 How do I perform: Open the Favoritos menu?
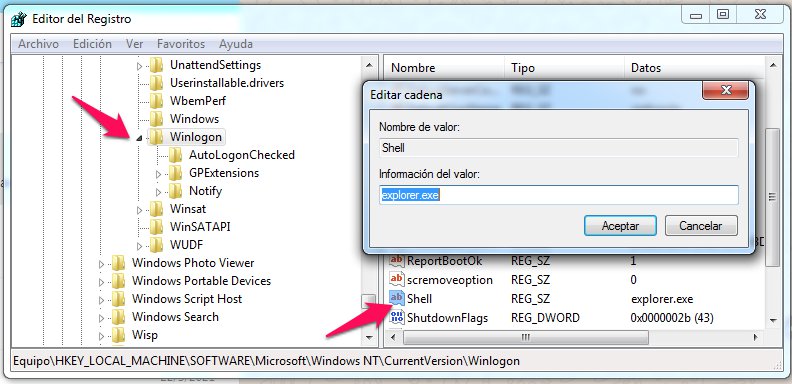point(181,44)
